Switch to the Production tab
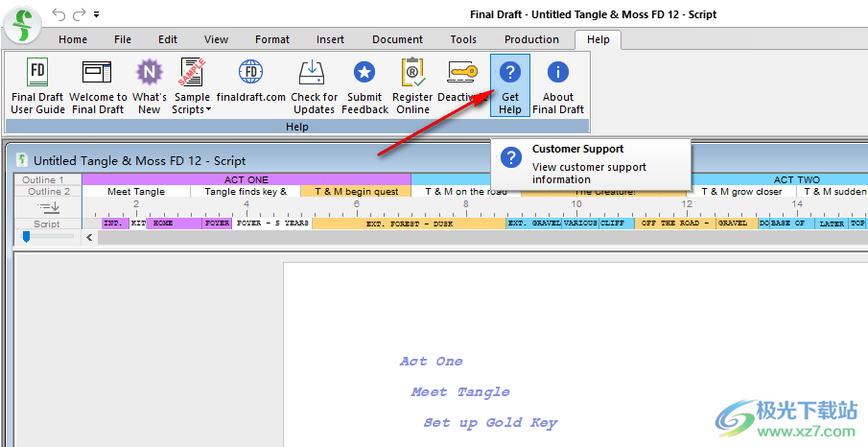The height and width of the screenshot is (447, 868). [x=531, y=39]
